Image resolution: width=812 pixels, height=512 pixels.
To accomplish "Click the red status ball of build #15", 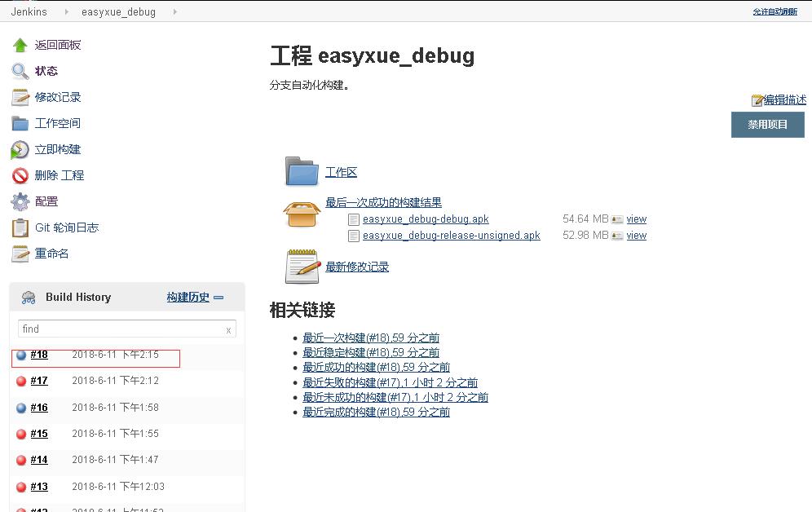I will [21, 434].
